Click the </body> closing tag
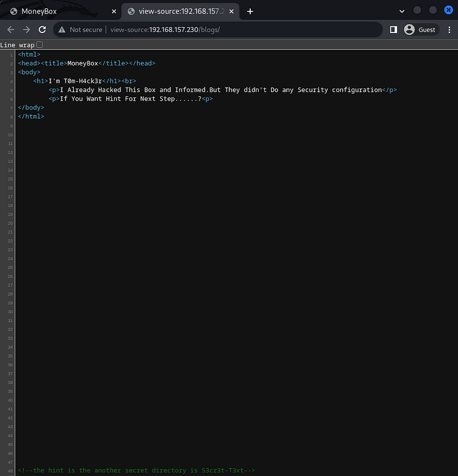458x476 pixels. coord(31,107)
